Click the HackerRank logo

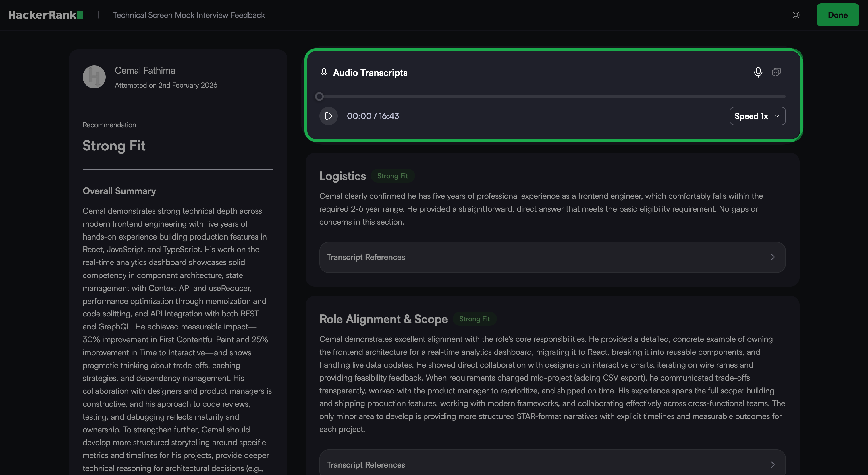click(46, 15)
